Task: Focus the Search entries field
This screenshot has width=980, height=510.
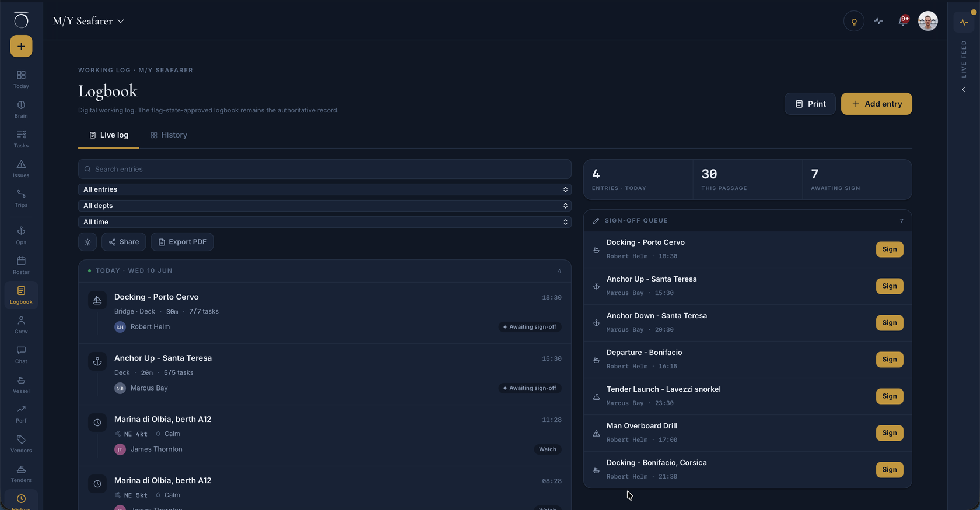Action: pos(325,169)
